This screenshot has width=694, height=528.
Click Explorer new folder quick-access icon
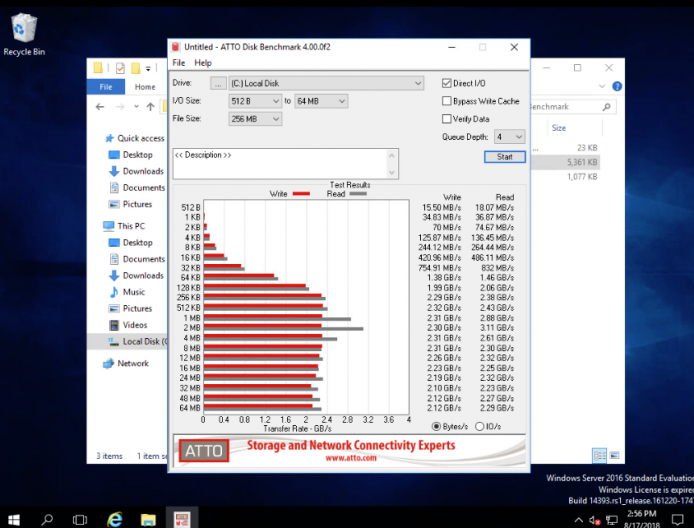[136, 69]
